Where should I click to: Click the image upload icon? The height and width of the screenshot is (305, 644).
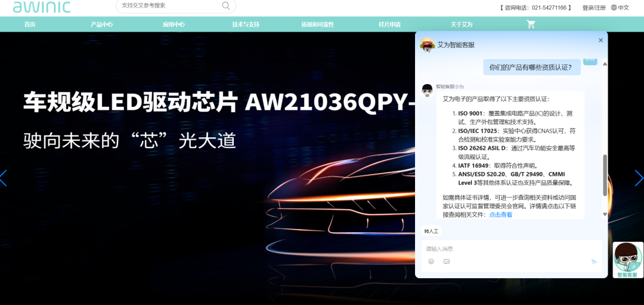(447, 261)
